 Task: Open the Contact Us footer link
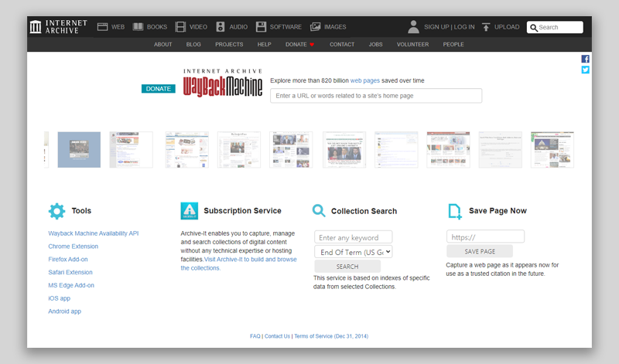pos(277,336)
